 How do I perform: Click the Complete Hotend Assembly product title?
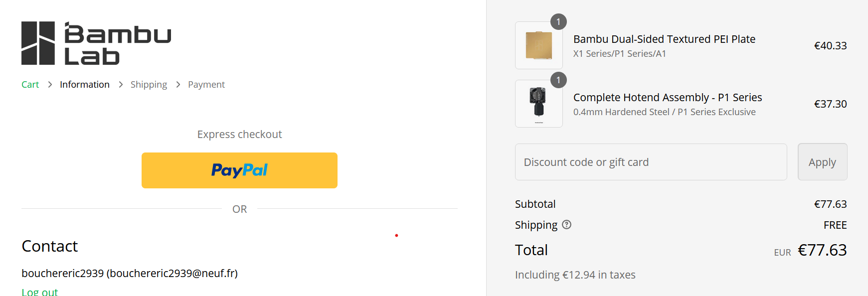(668, 98)
